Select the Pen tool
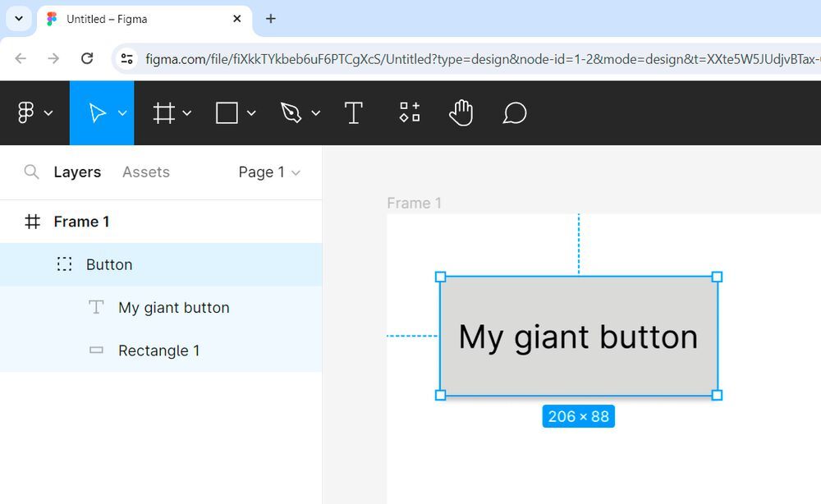The width and height of the screenshot is (821, 504). (x=291, y=112)
